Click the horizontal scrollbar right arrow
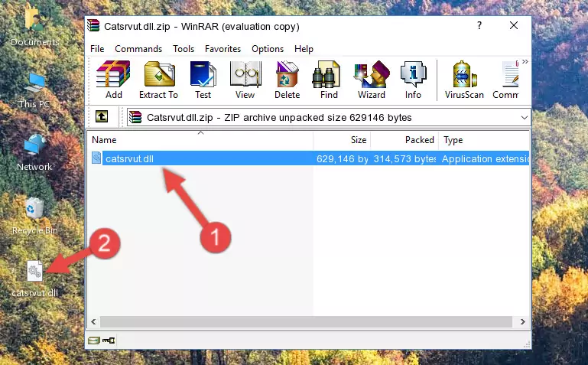This screenshot has width=588, height=365. click(x=522, y=322)
